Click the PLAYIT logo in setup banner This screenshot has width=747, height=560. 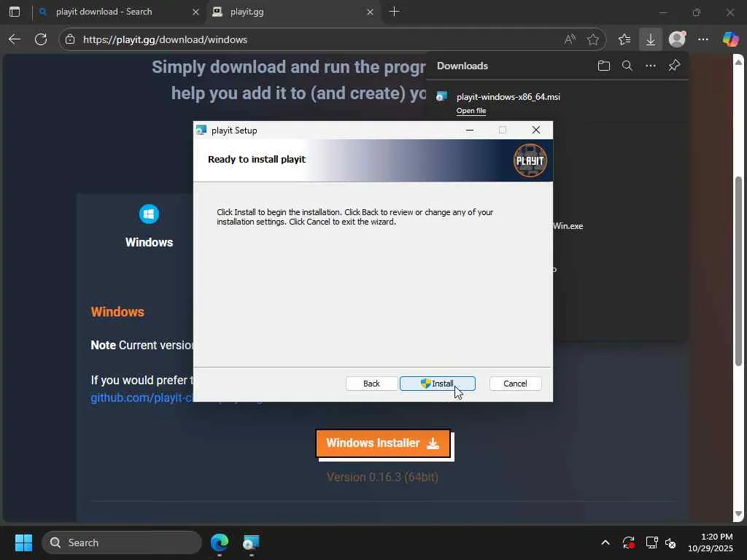[530, 160]
